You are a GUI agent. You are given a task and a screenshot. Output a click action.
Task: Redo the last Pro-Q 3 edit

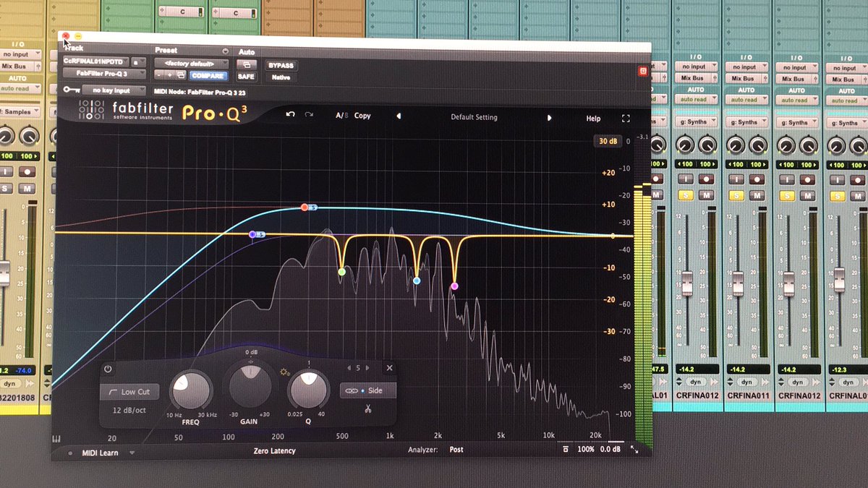309,115
